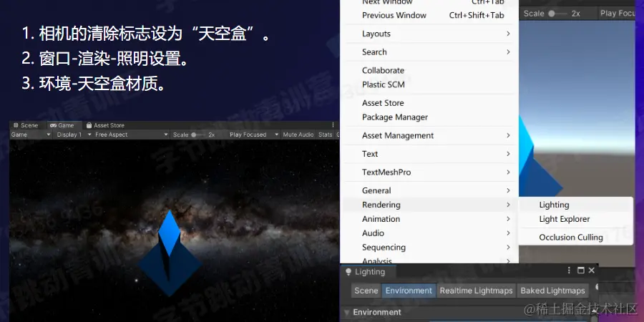Screen dimensions: 644x322
Task: Click the Asset Store bag icon in tab
Action: [89, 125]
